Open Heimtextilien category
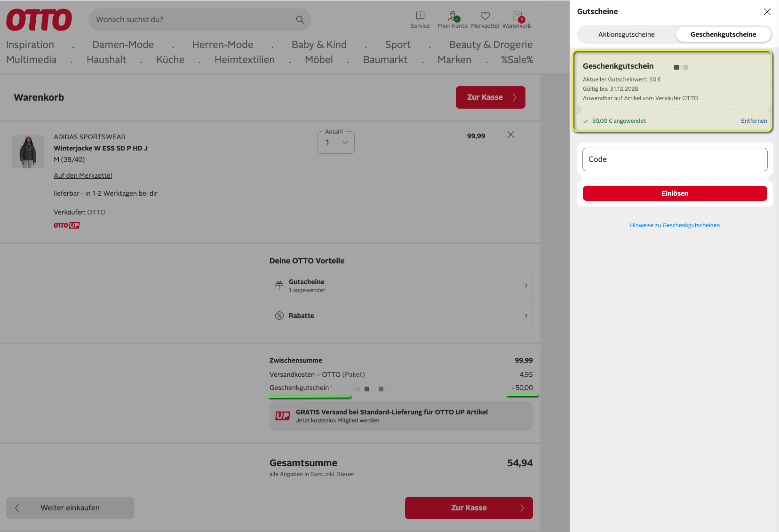 pos(245,60)
